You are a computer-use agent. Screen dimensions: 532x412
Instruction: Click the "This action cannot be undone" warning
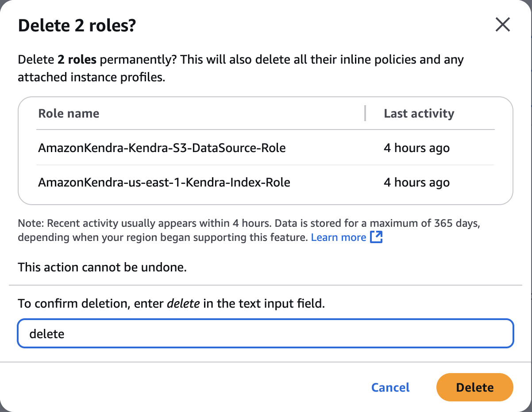pos(102,267)
